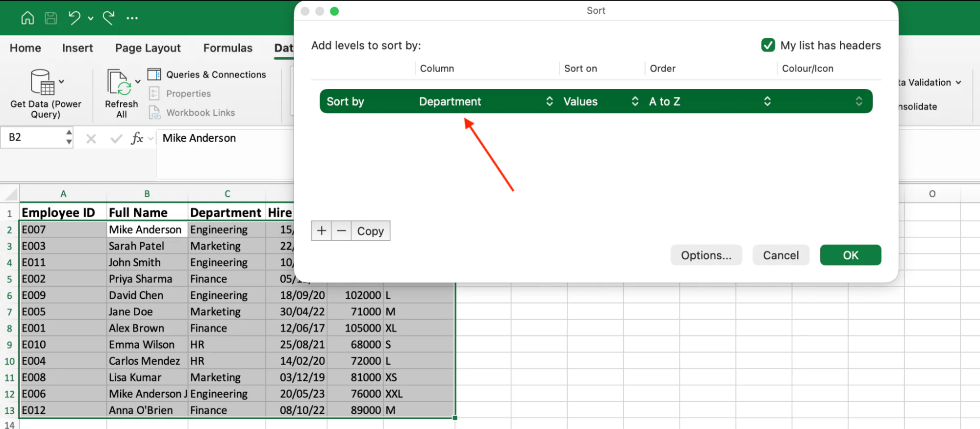Click cell containing 102000
980x429 pixels.
tap(355, 295)
